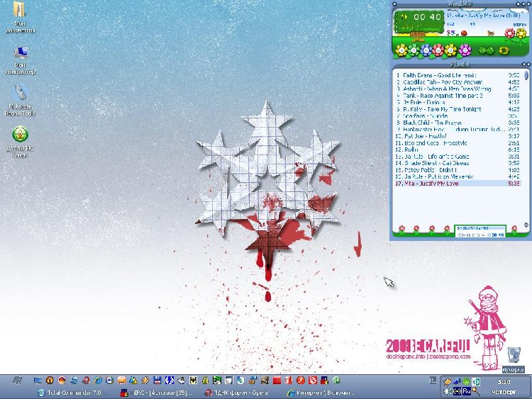Select playlist track 14 by Shade Sheist
The width and height of the screenshot is (532, 399).
[x=458, y=163]
